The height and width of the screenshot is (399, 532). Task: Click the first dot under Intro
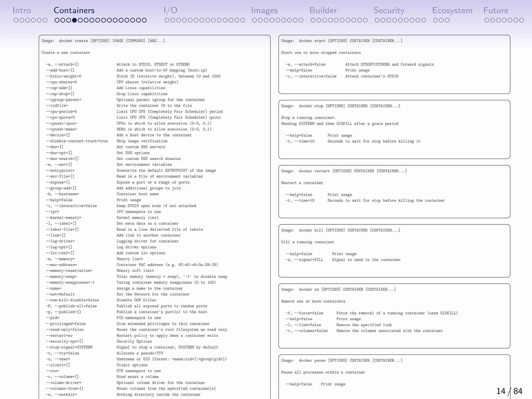[16, 20]
